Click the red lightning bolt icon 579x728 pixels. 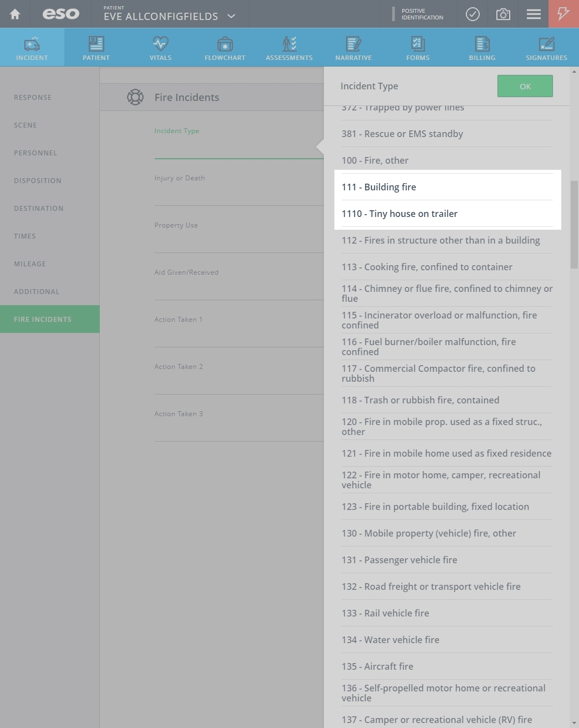(563, 14)
